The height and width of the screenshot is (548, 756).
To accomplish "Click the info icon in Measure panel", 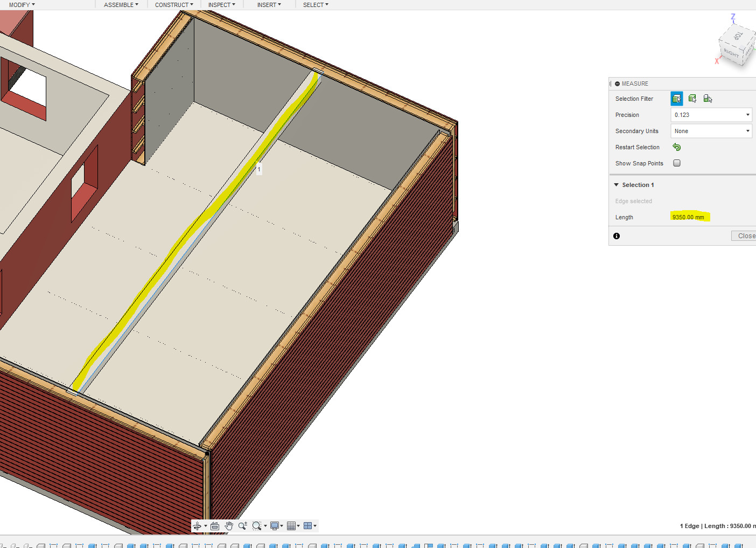I will [617, 236].
